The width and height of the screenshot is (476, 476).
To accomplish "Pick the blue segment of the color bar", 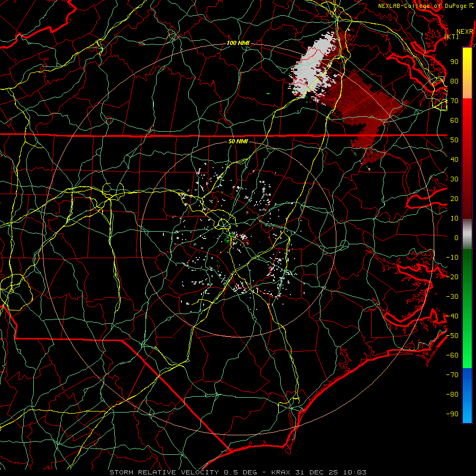I will click(x=467, y=396).
